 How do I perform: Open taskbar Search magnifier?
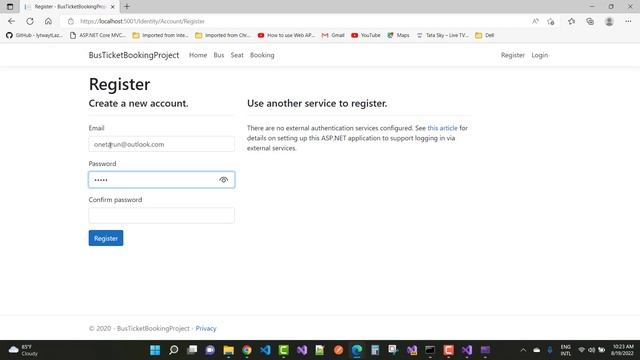[173, 350]
